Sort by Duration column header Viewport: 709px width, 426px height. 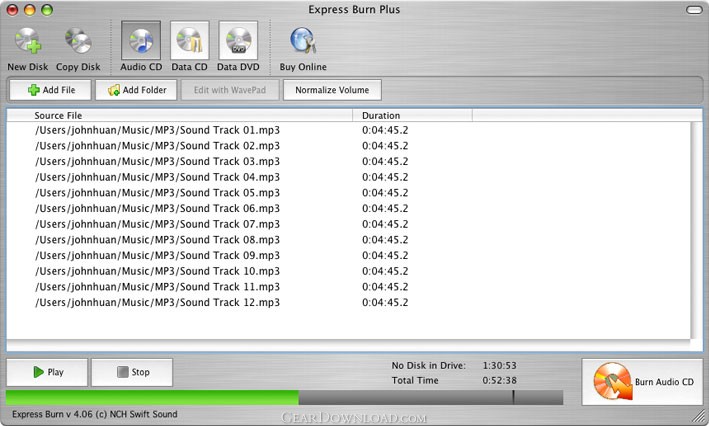pos(412,115)
